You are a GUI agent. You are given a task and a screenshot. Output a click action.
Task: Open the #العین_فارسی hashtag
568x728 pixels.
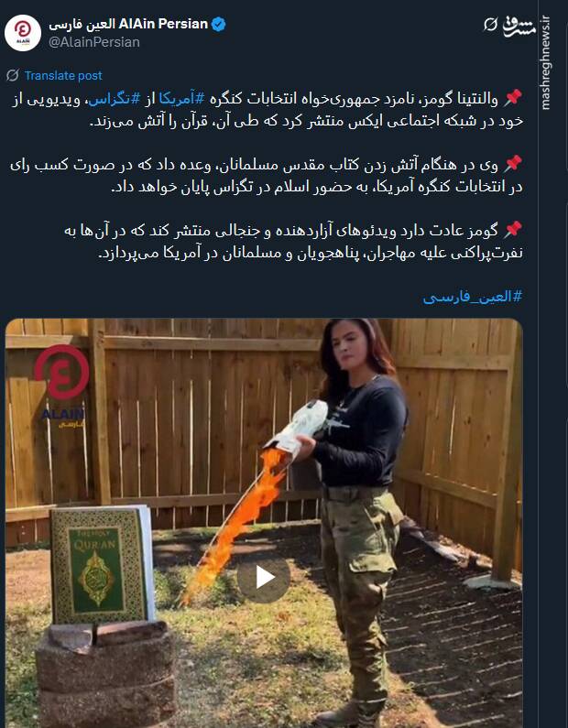[x=473, y=297]
